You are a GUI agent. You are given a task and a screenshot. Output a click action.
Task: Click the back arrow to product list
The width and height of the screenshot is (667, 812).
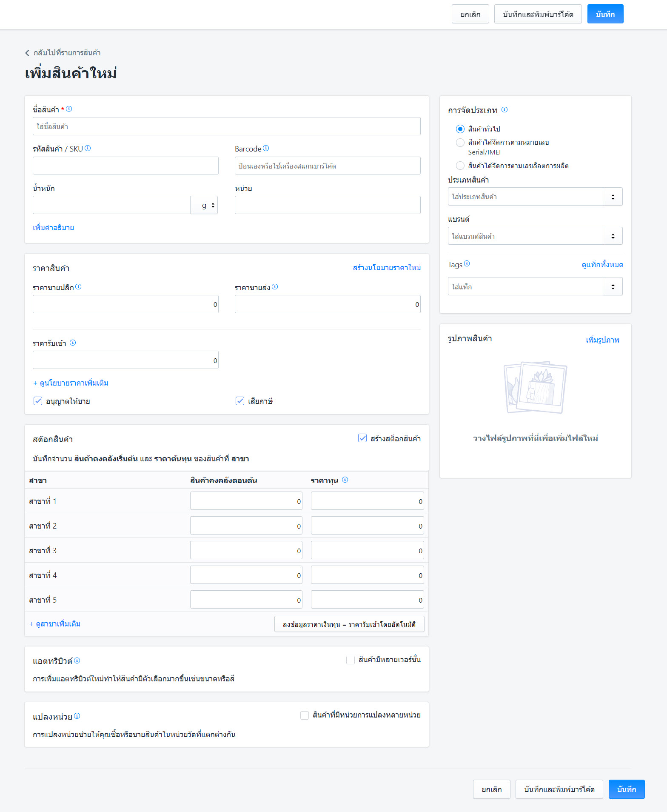(27, 53)
